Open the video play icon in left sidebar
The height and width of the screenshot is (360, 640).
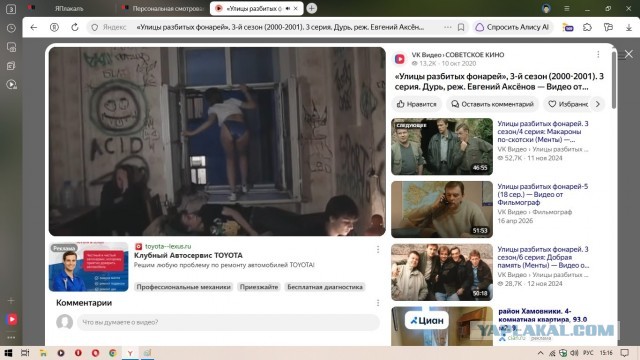click(x=11, y=84)
